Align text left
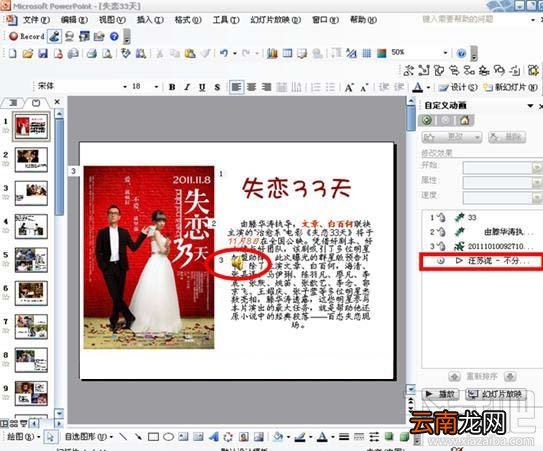The width and height of the screenshot is (543, 451). 237,87
